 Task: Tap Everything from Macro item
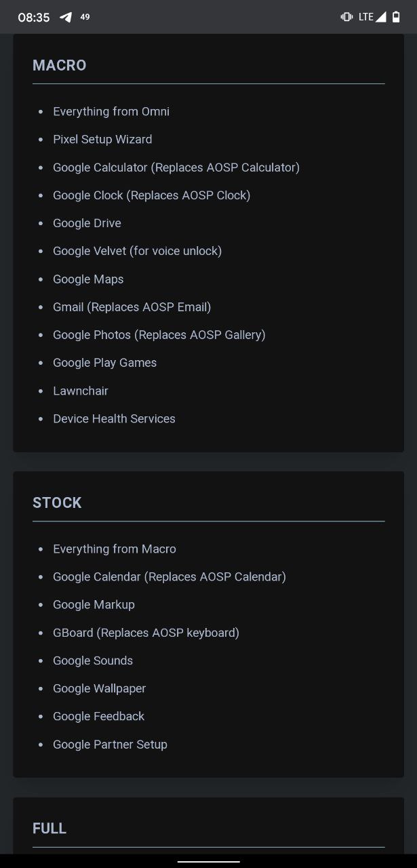pos(115,549)
